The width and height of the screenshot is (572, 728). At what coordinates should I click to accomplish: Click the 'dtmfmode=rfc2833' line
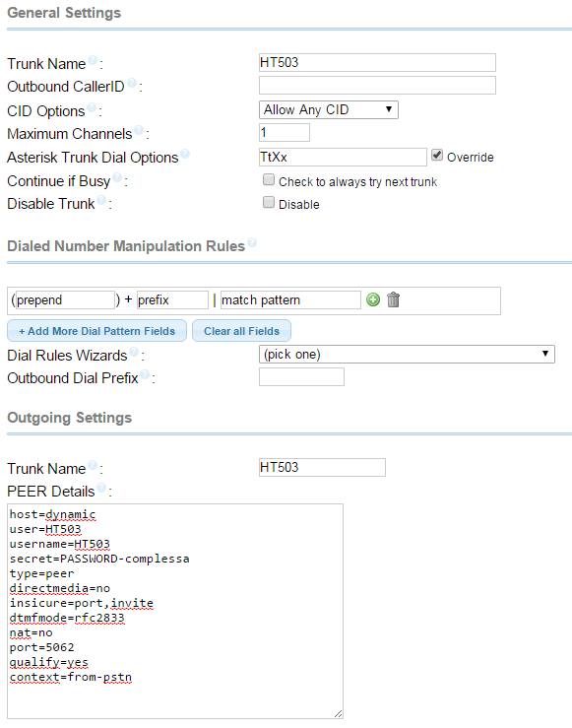point(67,618)
